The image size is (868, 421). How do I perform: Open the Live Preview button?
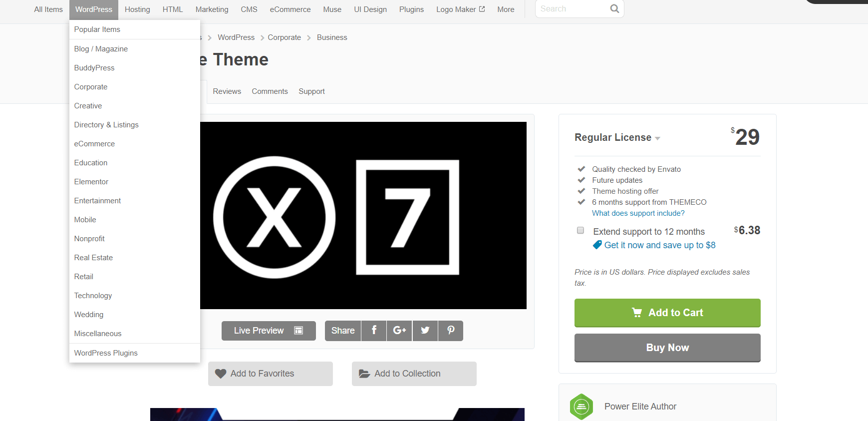point(269,331)
